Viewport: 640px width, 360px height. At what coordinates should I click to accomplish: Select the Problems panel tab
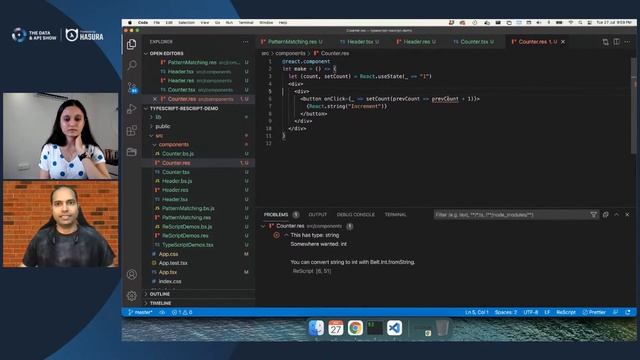point(276,215)
